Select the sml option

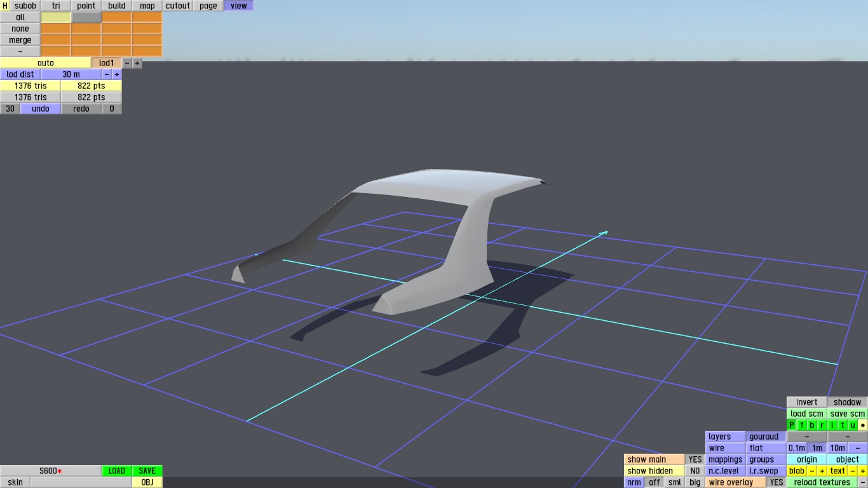click(x=675, y=482)
